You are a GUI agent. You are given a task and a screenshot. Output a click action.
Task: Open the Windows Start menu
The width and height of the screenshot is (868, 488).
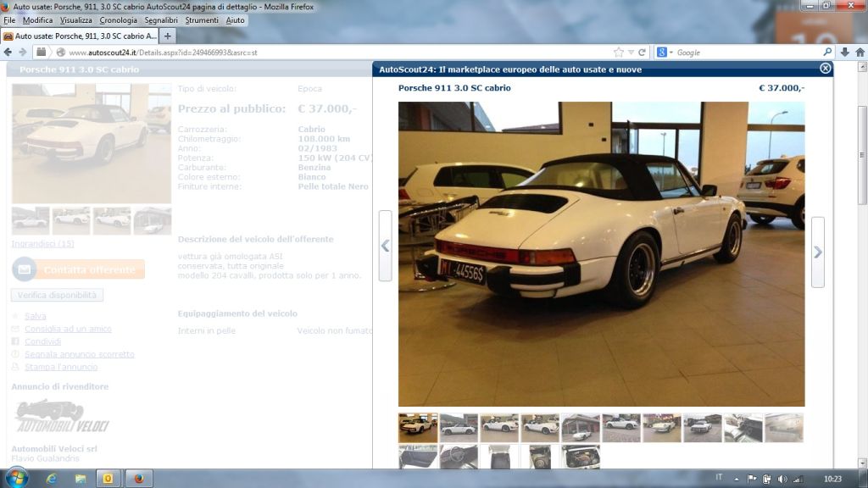[17, 478]
